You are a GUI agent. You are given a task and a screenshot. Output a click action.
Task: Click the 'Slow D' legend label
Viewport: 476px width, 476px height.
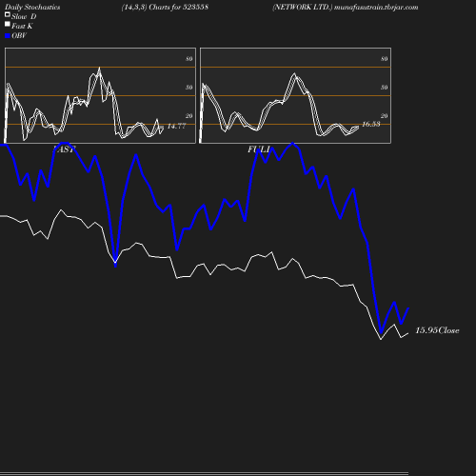[24, 16]
